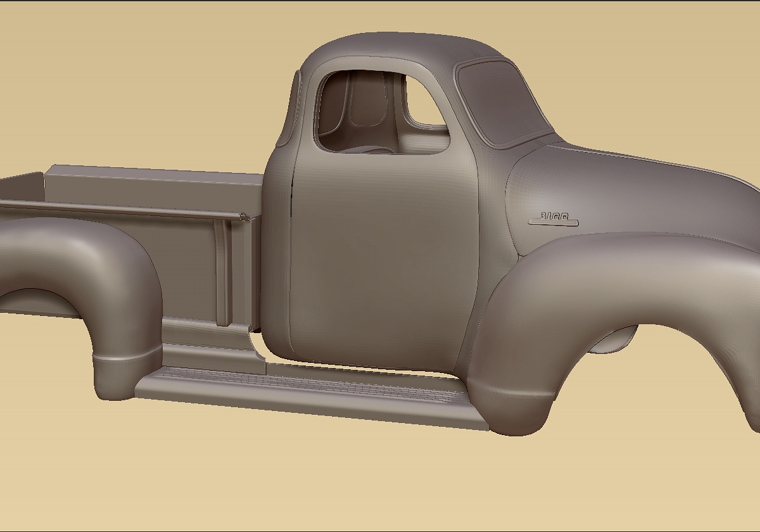Click the door side window opening
This screenshot has width=760, height=532.
tap(381, 111)
